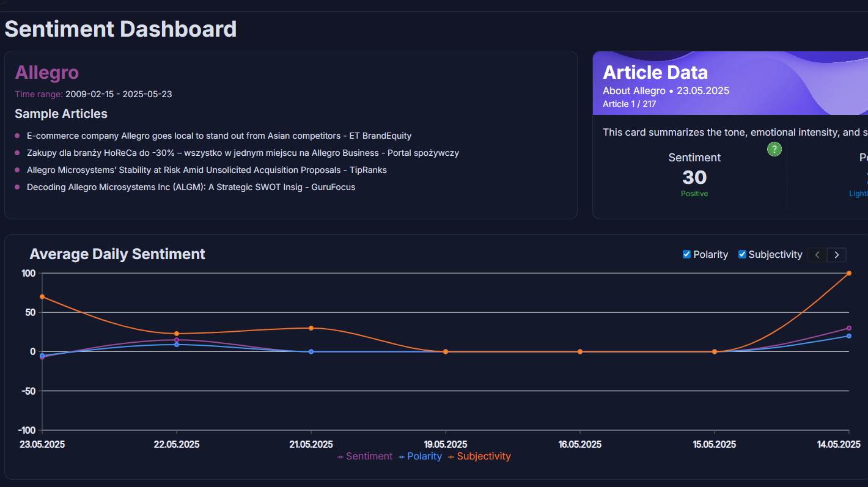
Task: Click the left chevron navigation arrow
Action: pos(817,255)
